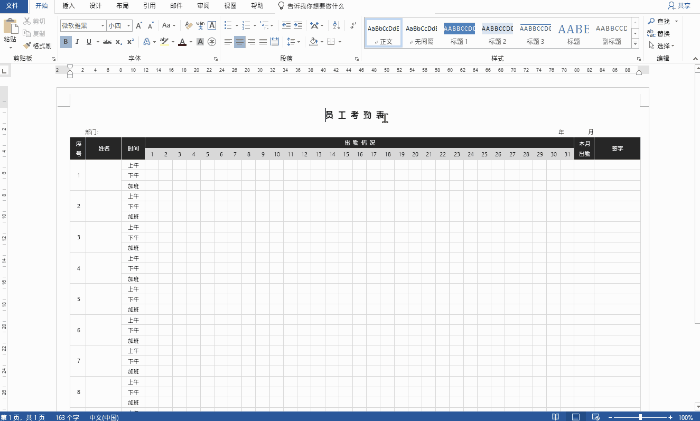Switch to the References tab

pyautogui.click(x=149, y=6)
